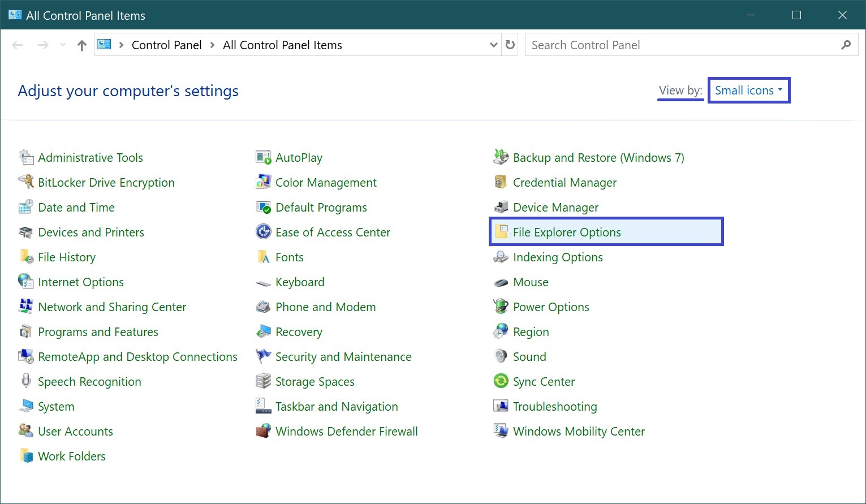Go up one level with Up arrow
This screenshot has height=504, width=866.
tap(82, 45)
